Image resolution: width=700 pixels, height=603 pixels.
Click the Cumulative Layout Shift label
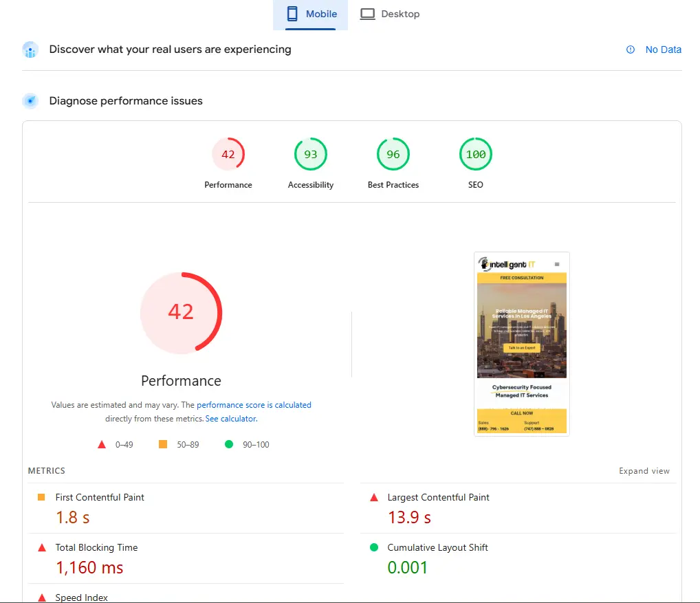437,548
